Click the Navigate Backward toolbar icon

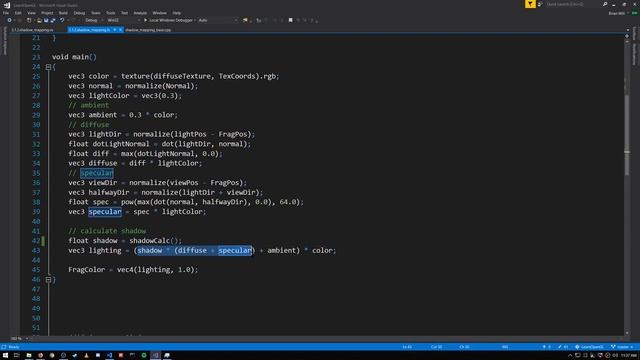click(x=9, y=20)
